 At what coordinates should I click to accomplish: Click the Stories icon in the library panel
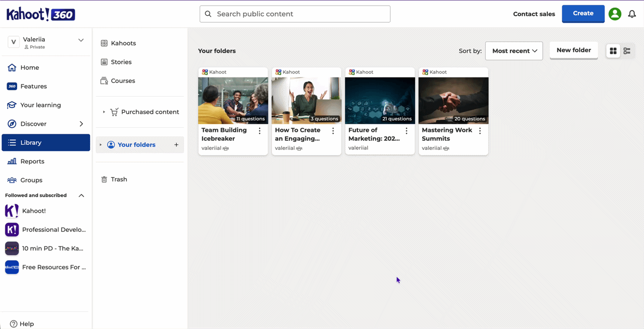(104, 62)
